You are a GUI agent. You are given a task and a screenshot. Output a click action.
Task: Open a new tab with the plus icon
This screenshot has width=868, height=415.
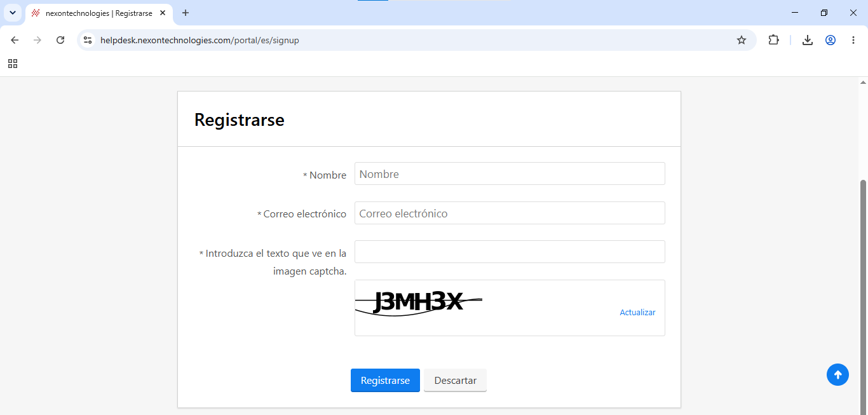click(186, 13)
